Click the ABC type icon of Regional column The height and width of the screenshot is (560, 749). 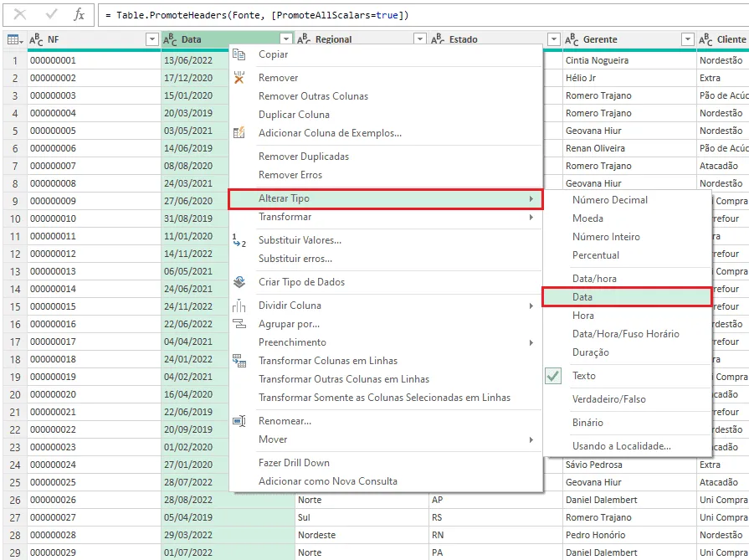(303, 39)
